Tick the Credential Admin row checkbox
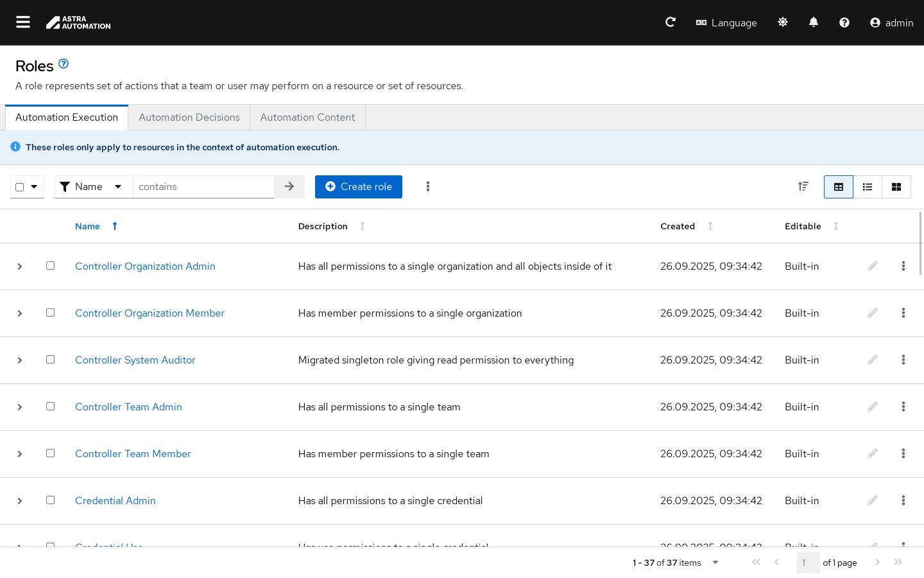Screen dimensions: 924x578 [x=50, y=500]
